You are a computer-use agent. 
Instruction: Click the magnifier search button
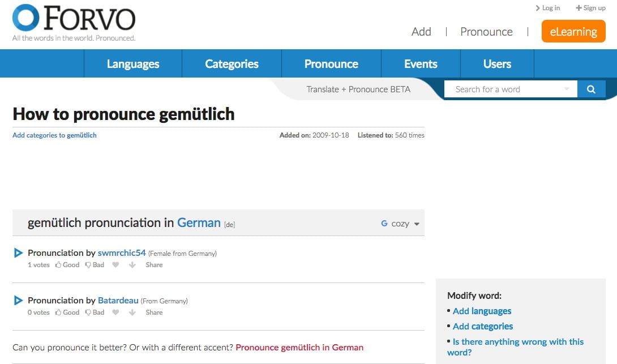pos(591,89)
